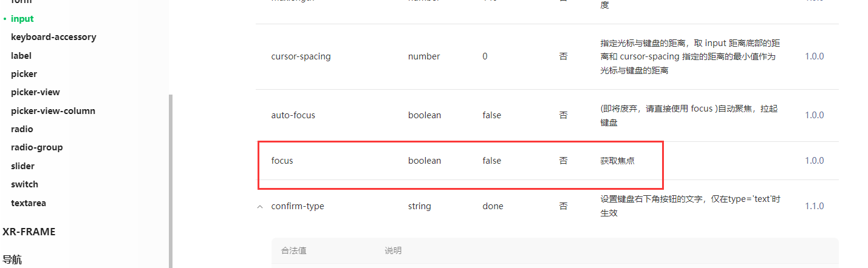Open the switch component page

(x=24, y=184)
